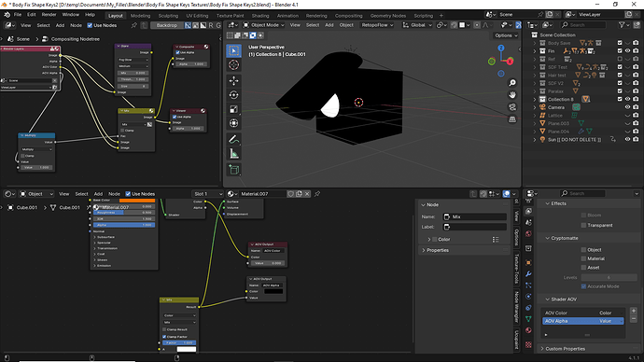Select the Measure tool
Viewport: 644px width, 362px height.
(x=233, y=154)
